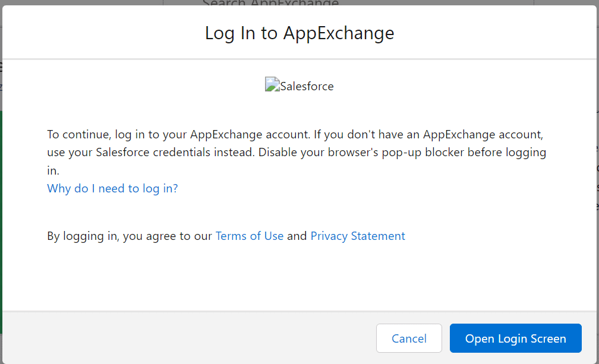Click the 'Log In to AppExchange' dialog title
The width and height of the screenshot is (599, 364).
click(299, 33)
